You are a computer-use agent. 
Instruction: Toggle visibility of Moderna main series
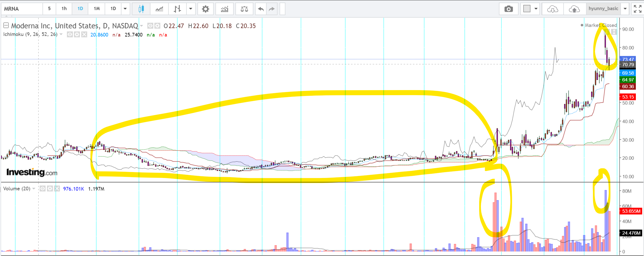[150, 26]
